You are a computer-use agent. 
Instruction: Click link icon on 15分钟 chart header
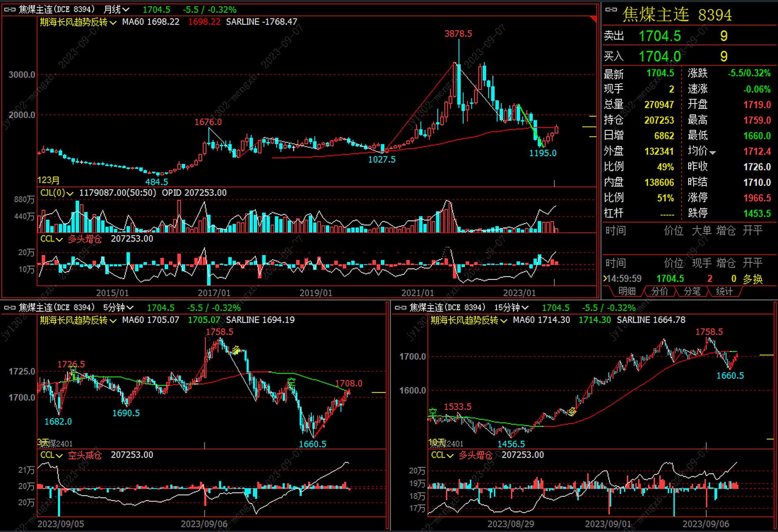click(x=400, y=308)
